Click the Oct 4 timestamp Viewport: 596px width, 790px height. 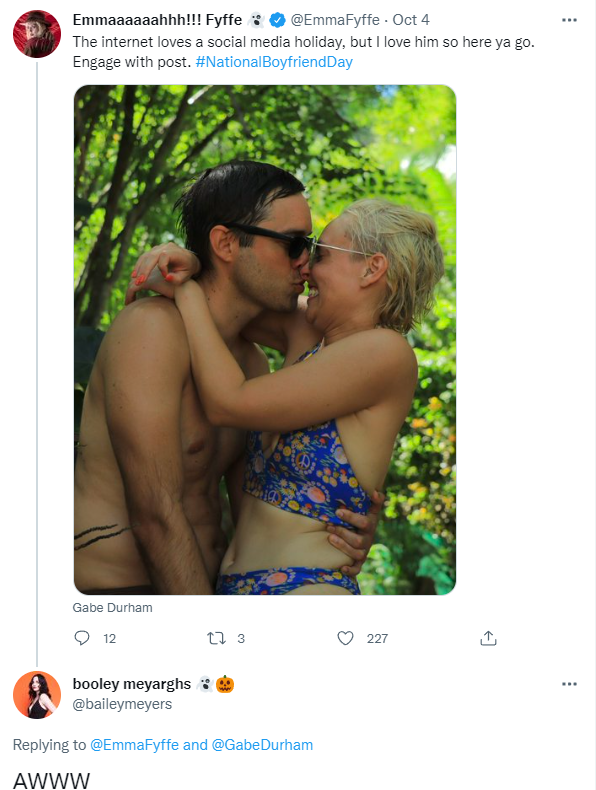(x=411, y=20)
